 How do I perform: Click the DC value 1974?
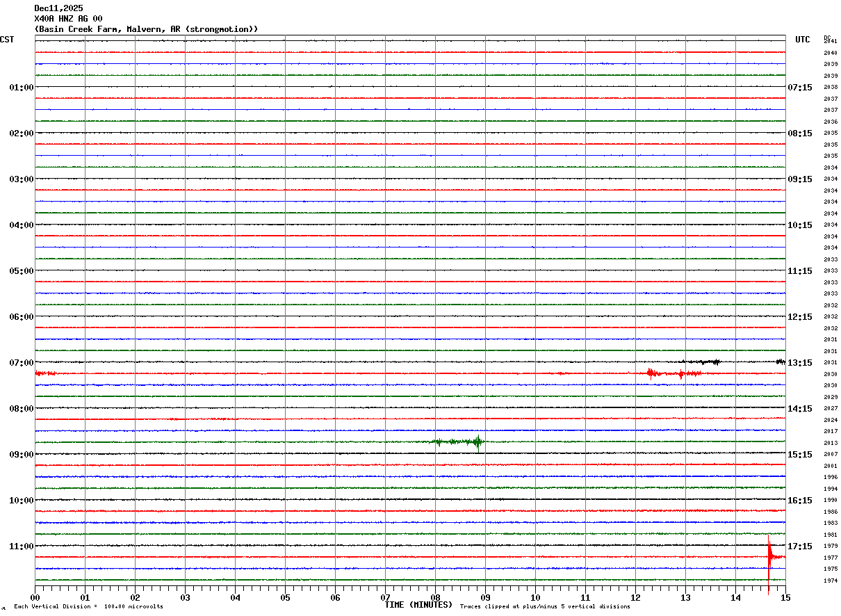[x=830, y=581]
